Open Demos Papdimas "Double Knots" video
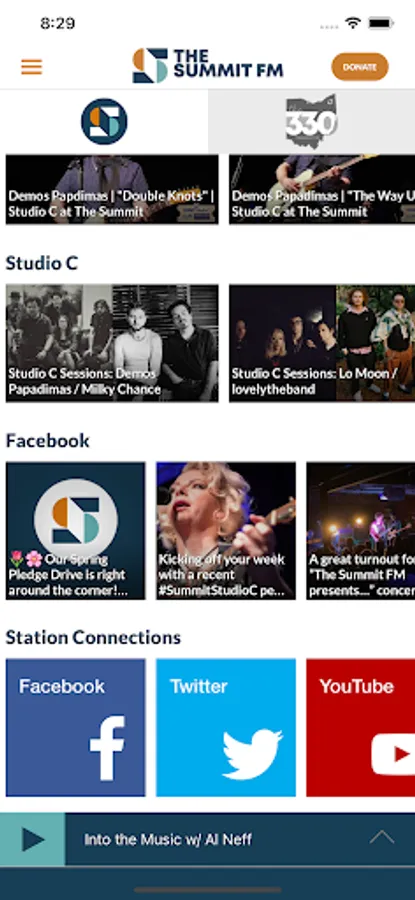The height and width of the screenshot is (900, 415). click(x=112, y=189)
